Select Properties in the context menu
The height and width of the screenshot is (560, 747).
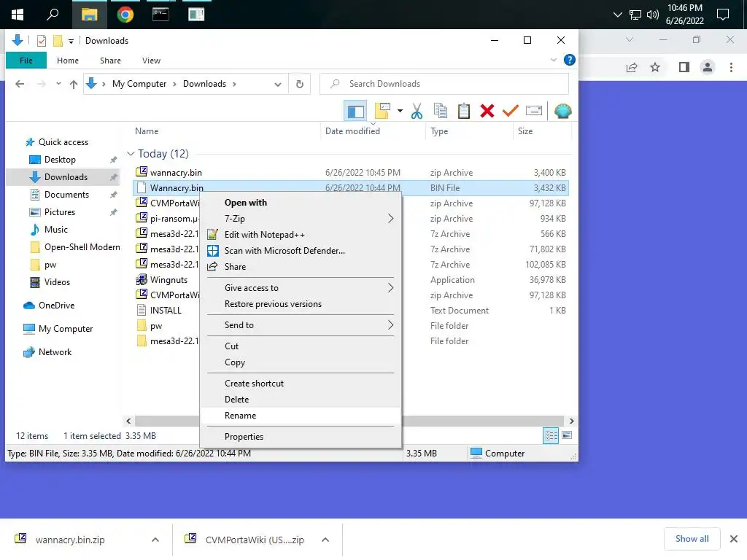(301, 437)
